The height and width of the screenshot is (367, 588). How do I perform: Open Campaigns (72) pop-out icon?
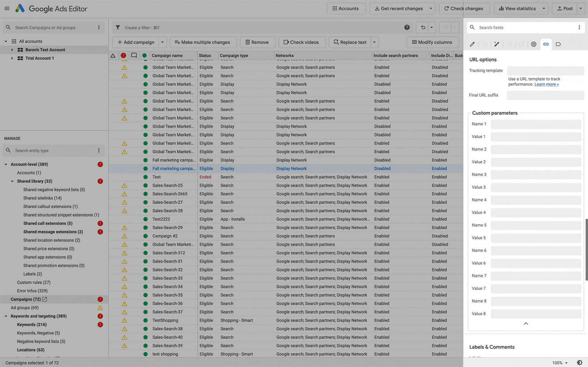click(44, 299)
